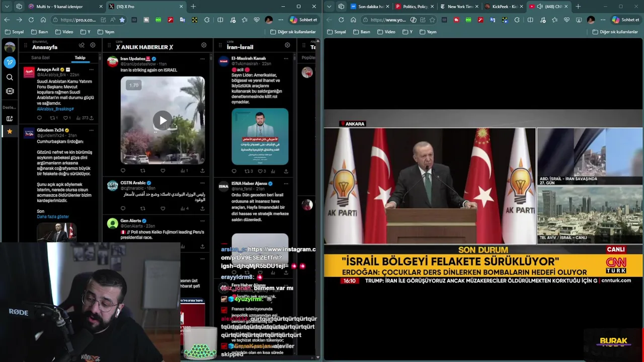Open Favorites star-list icon in right browser toolbar
This screenshot has height=362, width=644.
[554, 20]
